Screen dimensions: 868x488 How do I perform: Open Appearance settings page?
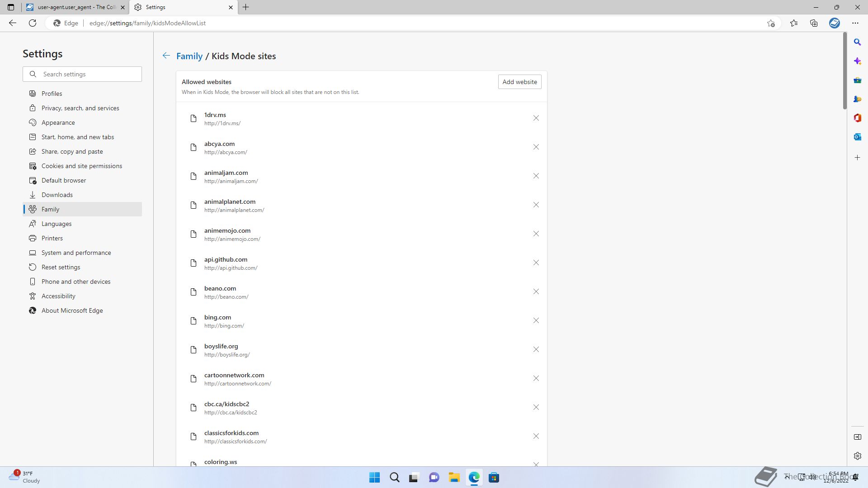pyautogui.click(x=82, y=122)
